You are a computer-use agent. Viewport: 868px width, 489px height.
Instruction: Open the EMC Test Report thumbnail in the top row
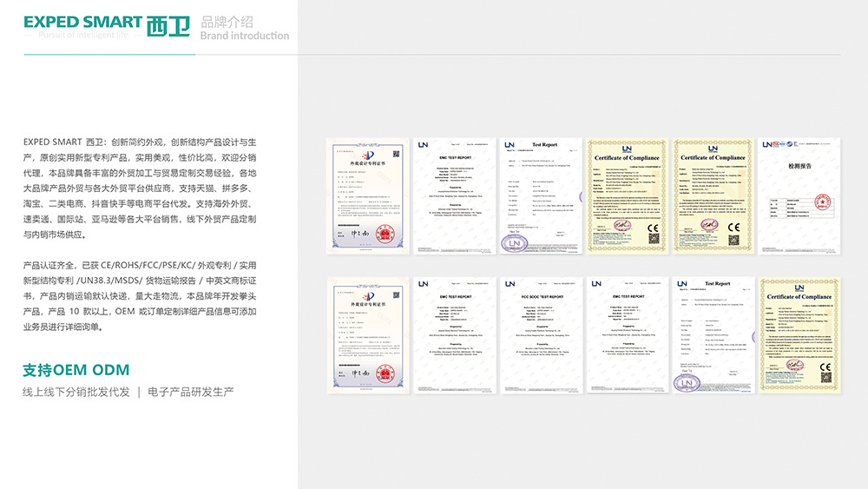point(455,196)
